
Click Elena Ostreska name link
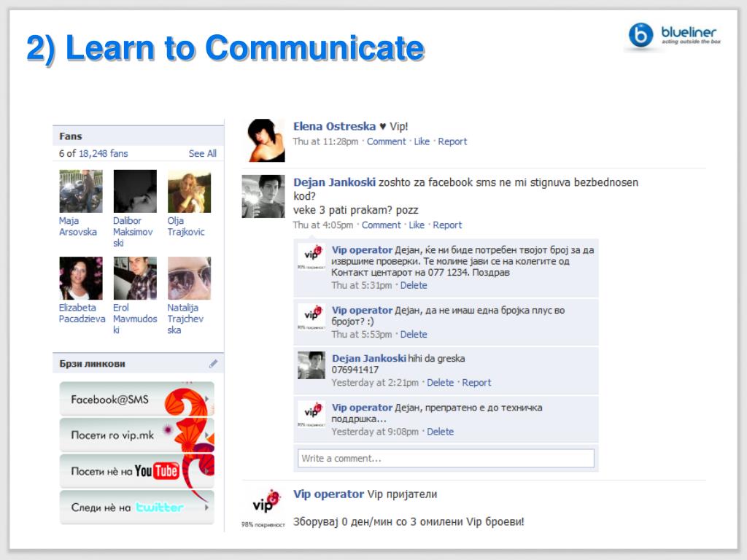pyautogui.click(x=334, y=126)
